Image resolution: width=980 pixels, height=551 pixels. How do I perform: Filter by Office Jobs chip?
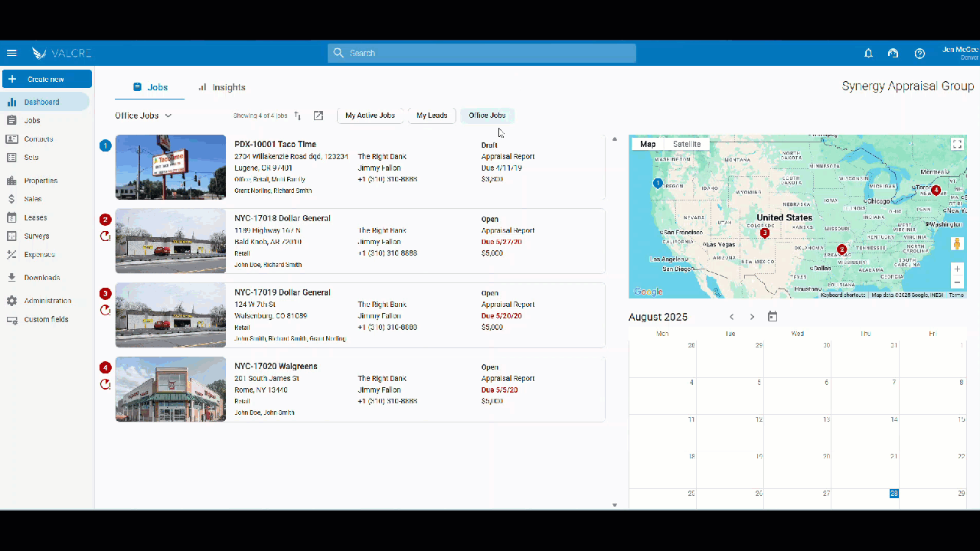click(487, 116)
